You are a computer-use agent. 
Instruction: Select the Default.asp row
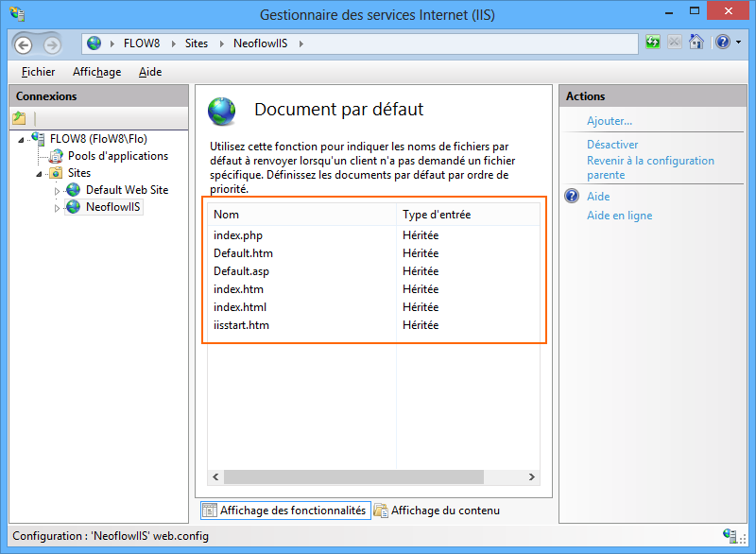373,271
